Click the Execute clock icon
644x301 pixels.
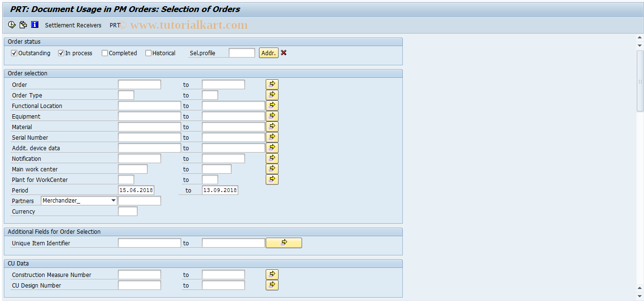pos(12,25)
